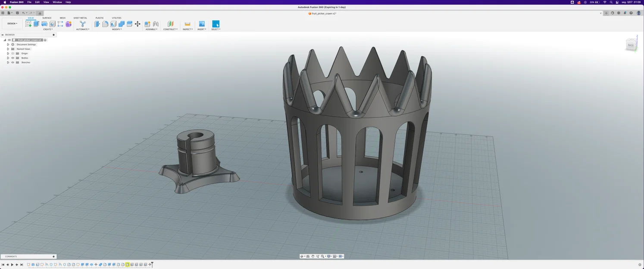
Task: Open the Create dropdown menu
Action: 48,29
